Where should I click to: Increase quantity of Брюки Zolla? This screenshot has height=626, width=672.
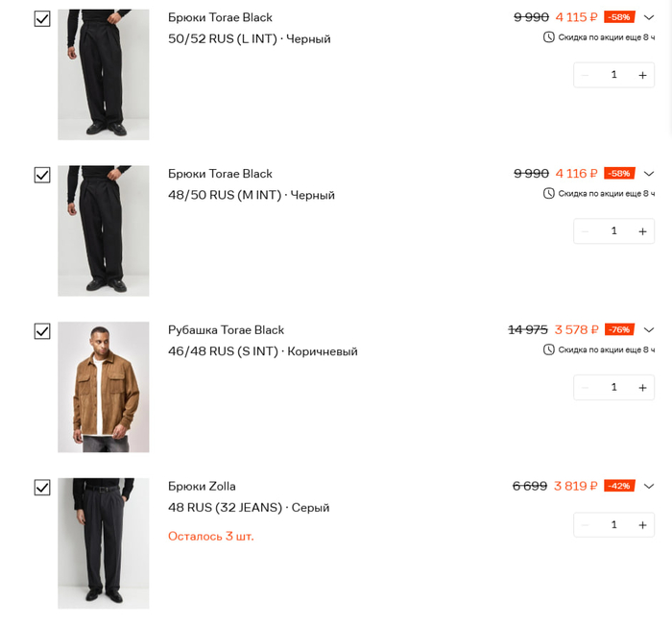click(642, 525)
